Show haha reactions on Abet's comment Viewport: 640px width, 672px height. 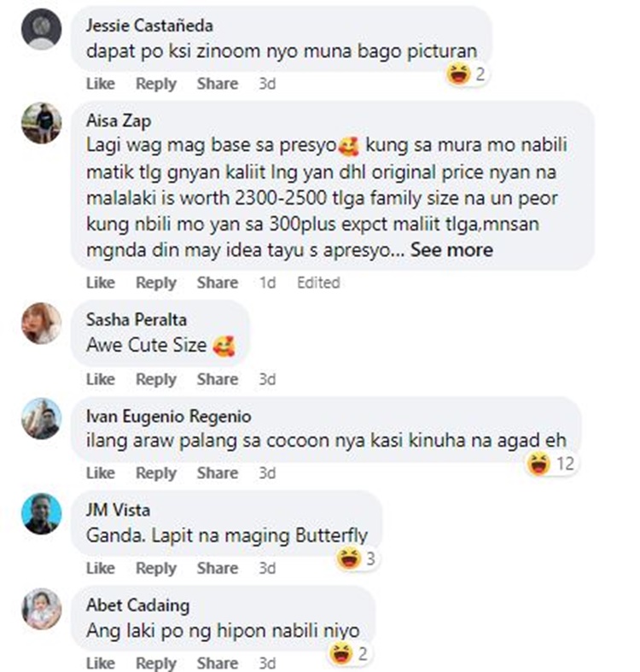tap(349, 653)
